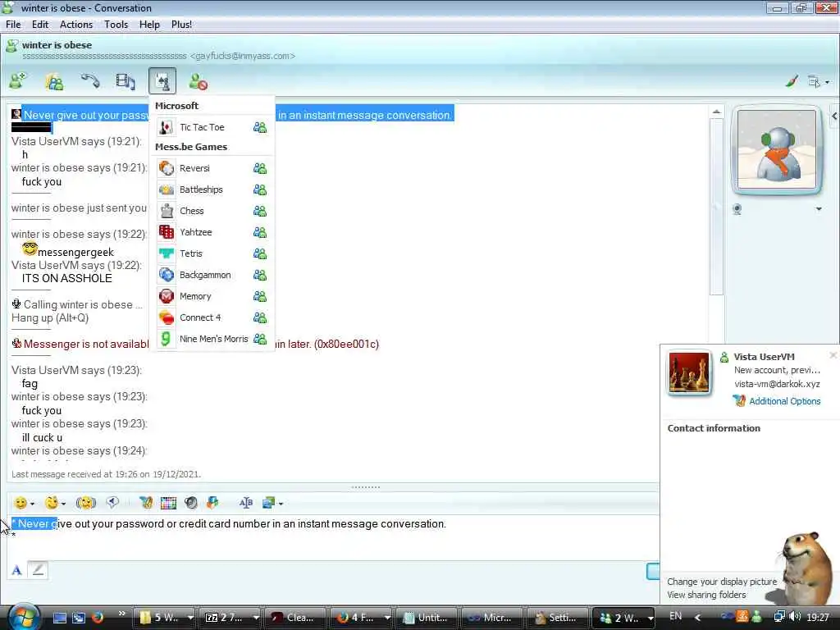This screenshot has width=840, height=630.
Task: Select Nine Men's Morris game
Action: (x=213, y=339)
